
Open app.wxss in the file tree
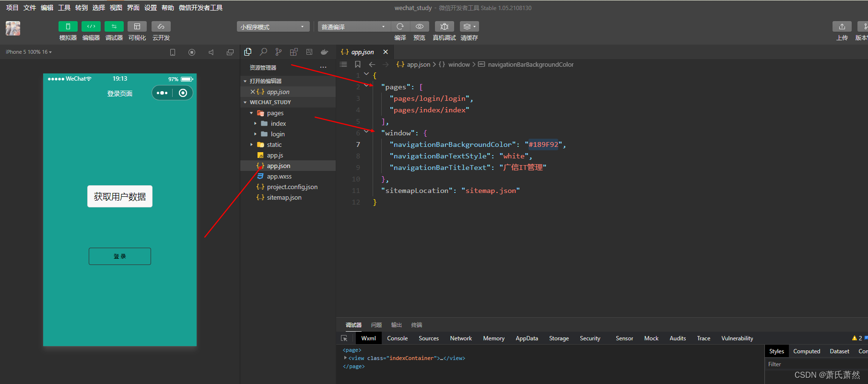pos(279,177)
